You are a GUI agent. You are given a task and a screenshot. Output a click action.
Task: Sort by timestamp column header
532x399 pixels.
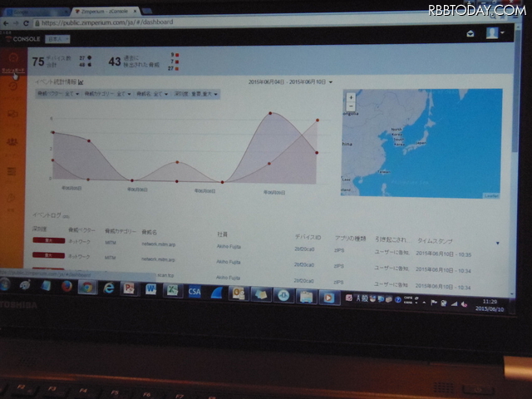tap(435, 241)
